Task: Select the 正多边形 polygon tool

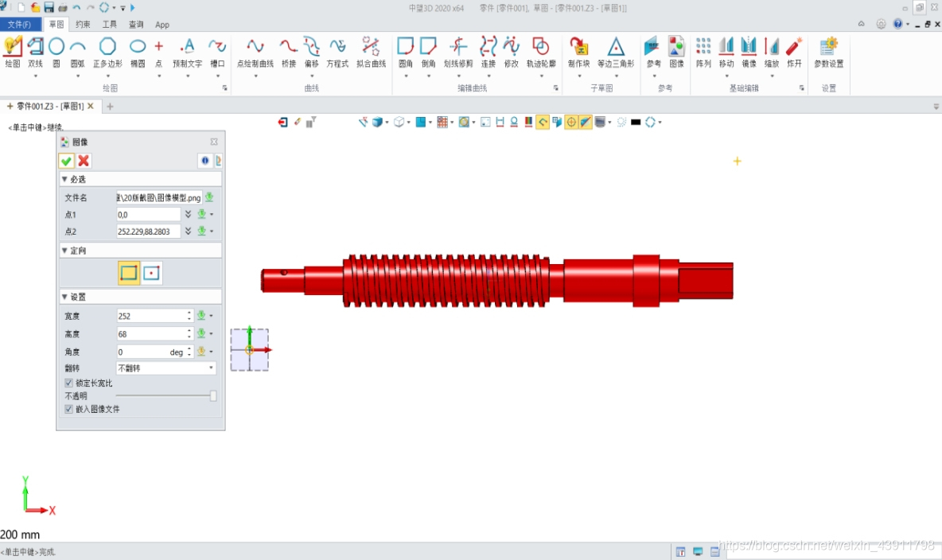Action: click(x=107, y=52)
